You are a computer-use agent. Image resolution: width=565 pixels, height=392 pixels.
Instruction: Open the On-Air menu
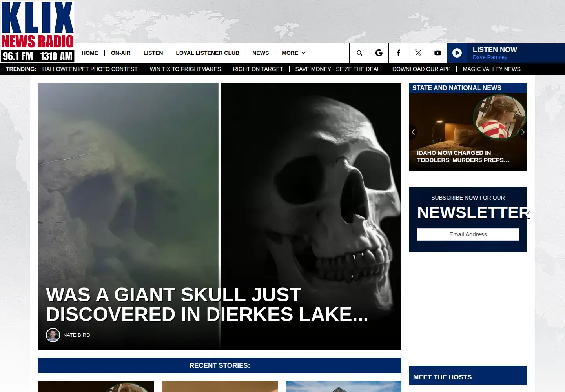(x=121, y=53)
